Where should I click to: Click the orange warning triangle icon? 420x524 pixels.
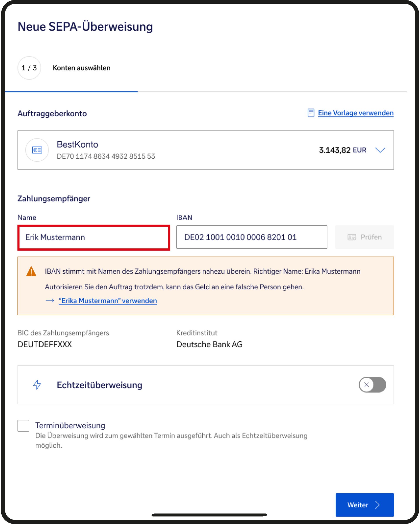click(x=31, y=271)
